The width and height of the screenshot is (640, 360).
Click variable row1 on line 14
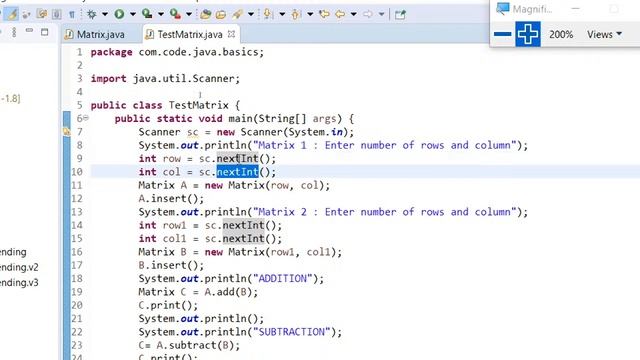174,225
